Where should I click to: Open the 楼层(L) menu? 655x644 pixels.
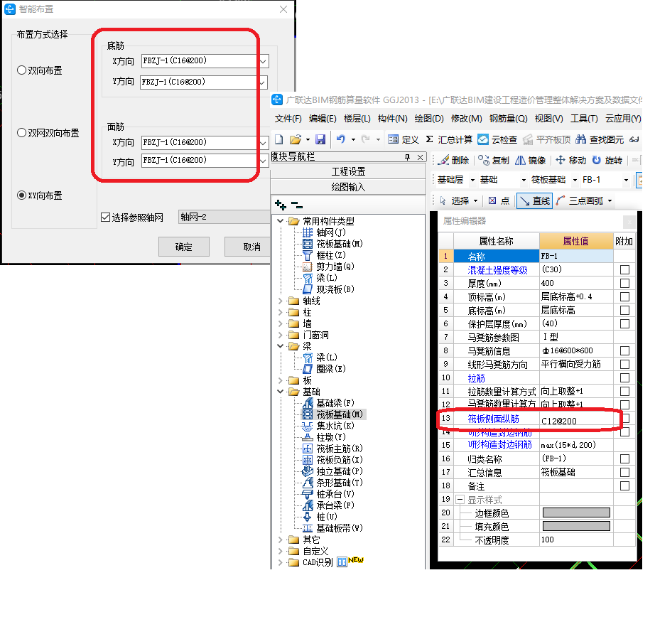(357, 119)
